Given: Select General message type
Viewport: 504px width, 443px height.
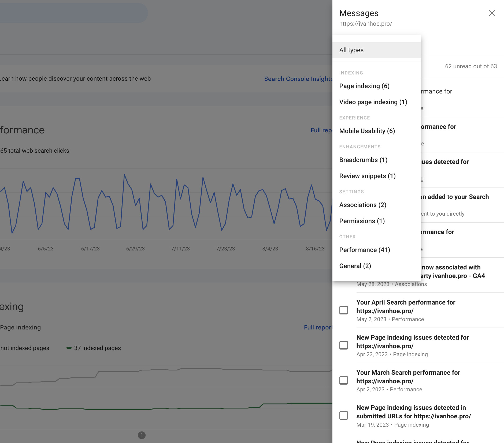Looking at the screenshot, I should pos(355,266).
